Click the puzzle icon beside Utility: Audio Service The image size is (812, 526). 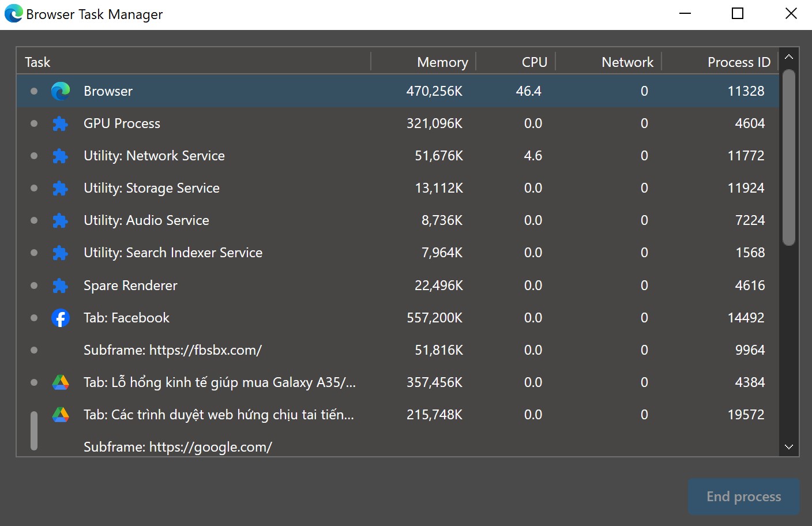coord(60,220)
